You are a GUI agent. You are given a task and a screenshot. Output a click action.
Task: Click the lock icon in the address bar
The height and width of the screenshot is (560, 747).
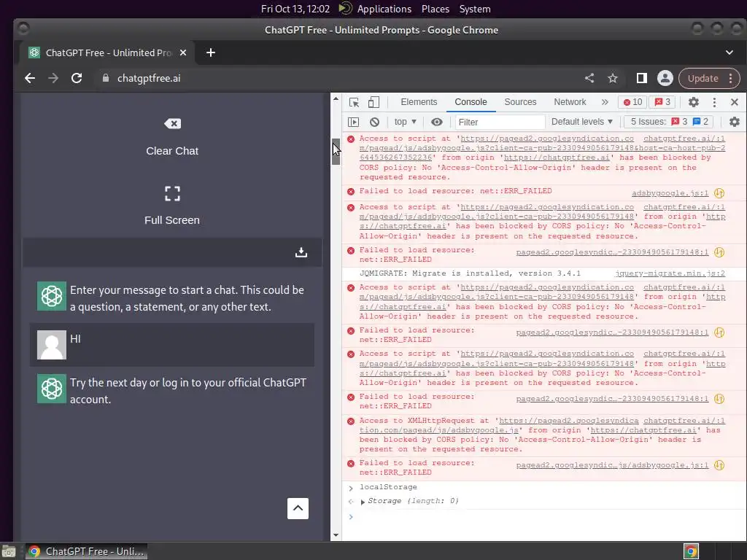(106, 78)
